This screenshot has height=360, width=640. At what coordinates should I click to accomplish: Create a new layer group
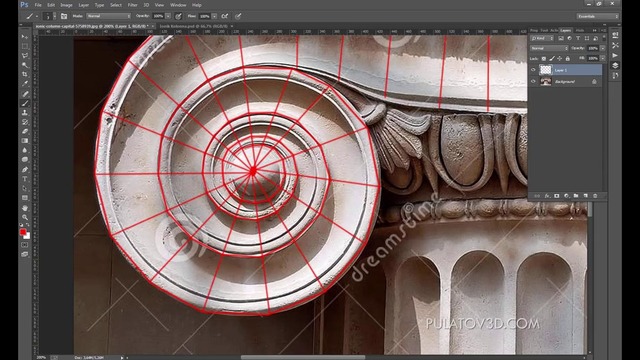click(x=576, y=196)
